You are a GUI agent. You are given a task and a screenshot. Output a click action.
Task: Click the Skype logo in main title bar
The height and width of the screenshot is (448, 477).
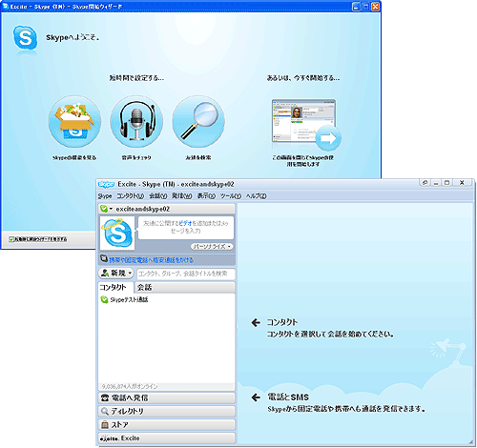pyautogui.click(x=106, y=184)
